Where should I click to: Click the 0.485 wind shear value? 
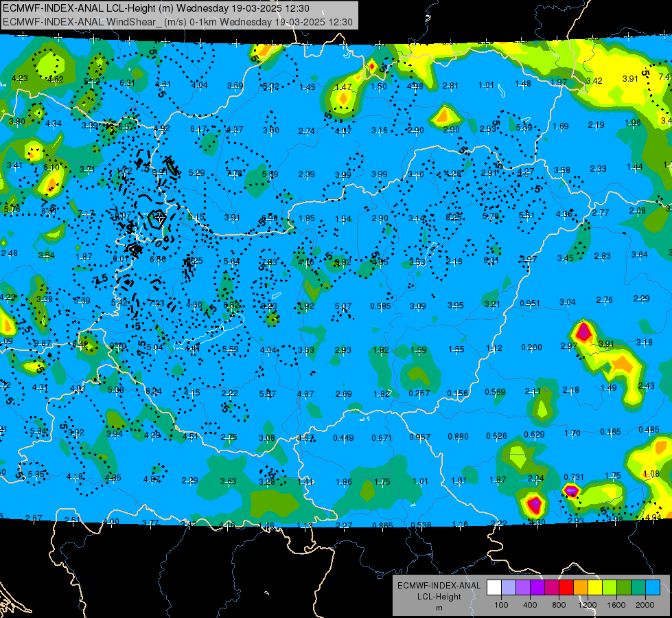pyautogui.click(x=649, y=430)
